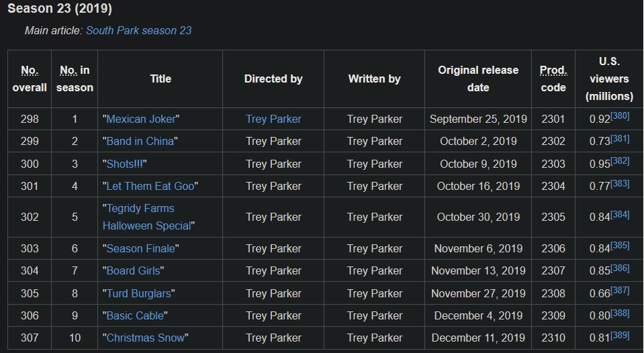The width and height of the screenshot is (644, 353).
Task: Click the "No. in season" header abbreviation
Action: point(68,70)
